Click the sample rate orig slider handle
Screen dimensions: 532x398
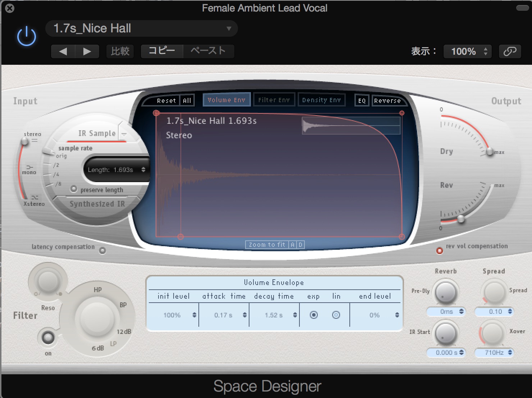[48, 151]
